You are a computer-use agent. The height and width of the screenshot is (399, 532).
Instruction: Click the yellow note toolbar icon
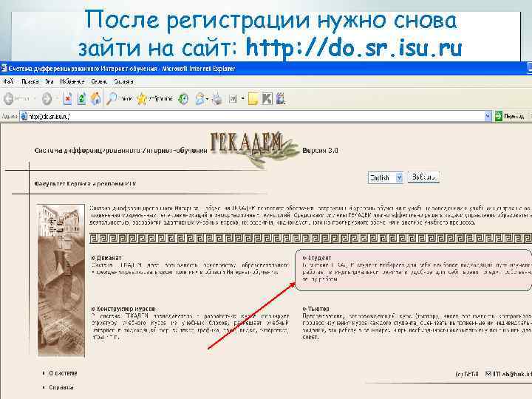253,99
